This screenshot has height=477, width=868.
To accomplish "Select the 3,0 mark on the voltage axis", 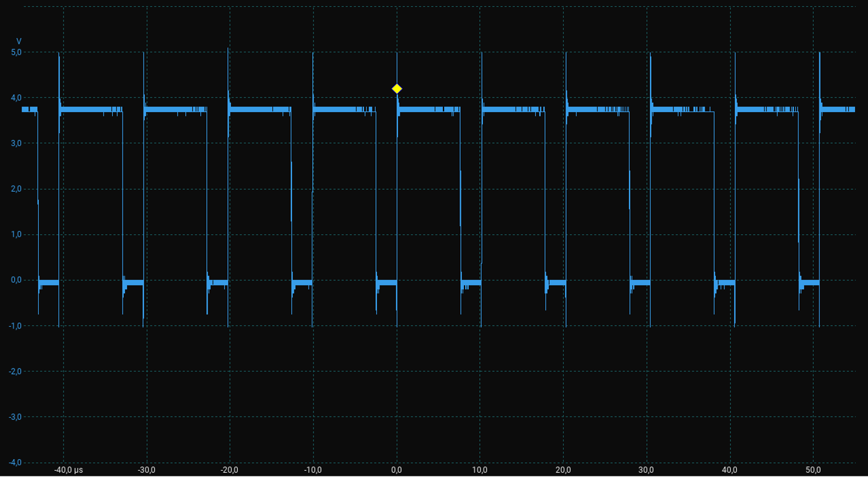I will [x=17, y=144].
